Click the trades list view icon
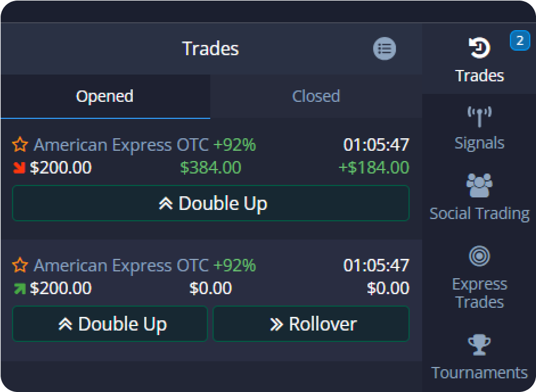The image size is (536, 392). coord(384,48)
